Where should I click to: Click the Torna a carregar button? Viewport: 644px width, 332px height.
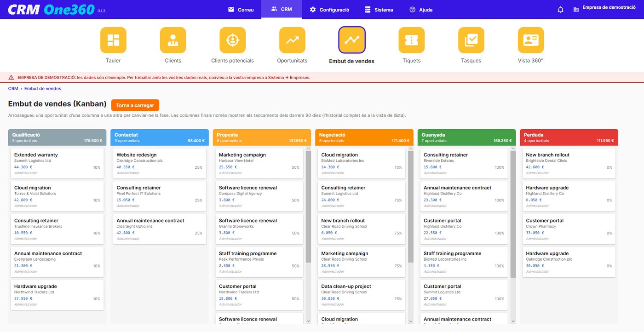135,105
